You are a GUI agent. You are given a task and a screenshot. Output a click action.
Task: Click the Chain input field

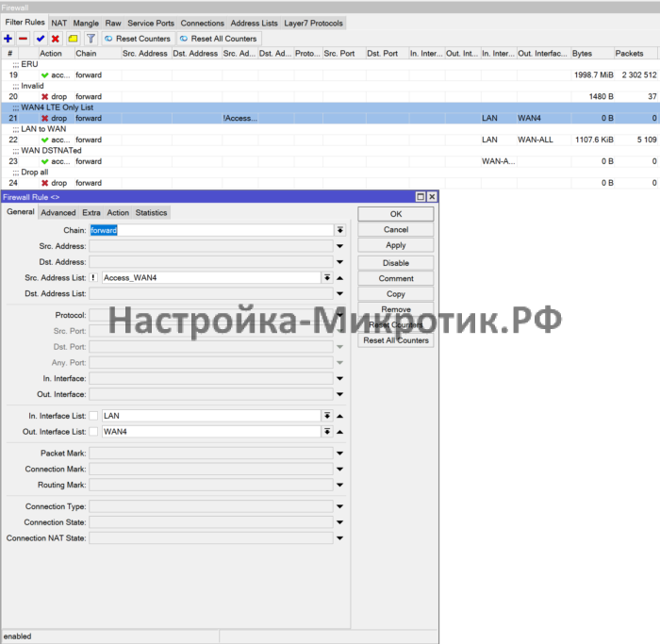(x=211, y=230)
